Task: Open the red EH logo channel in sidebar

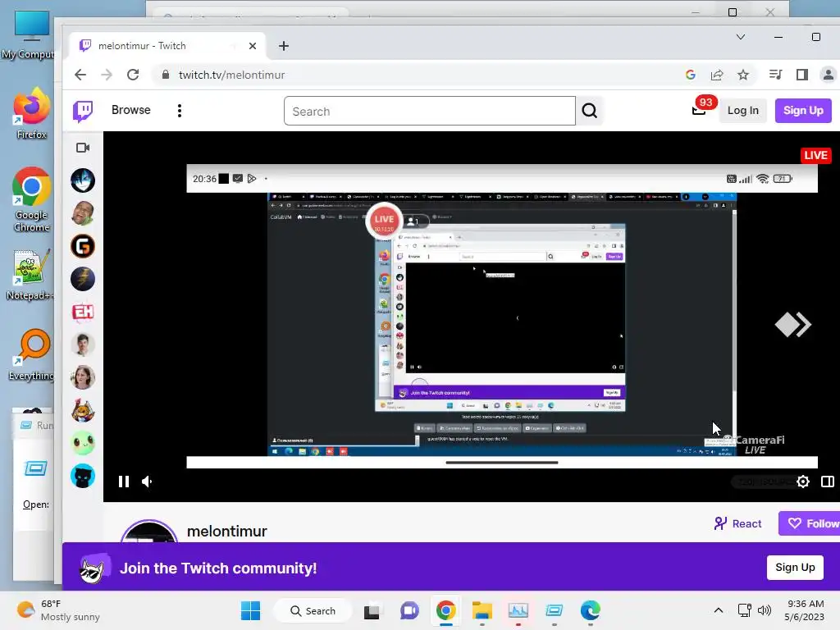Action: pos(83,312)
